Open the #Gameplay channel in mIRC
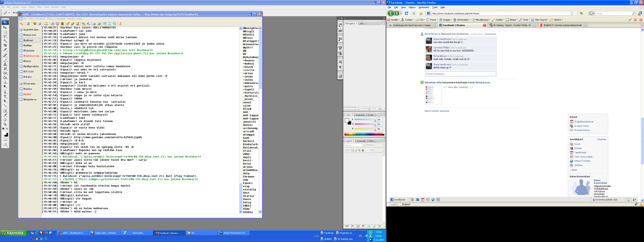The image size is (644, 242). coord(29,51)
